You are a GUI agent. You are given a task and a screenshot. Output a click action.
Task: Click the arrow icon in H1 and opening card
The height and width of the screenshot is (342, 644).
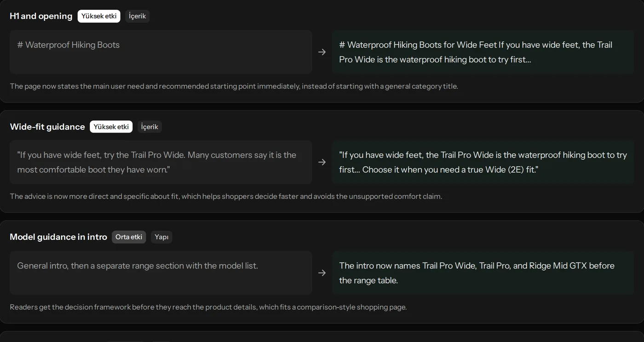point(322,52)
